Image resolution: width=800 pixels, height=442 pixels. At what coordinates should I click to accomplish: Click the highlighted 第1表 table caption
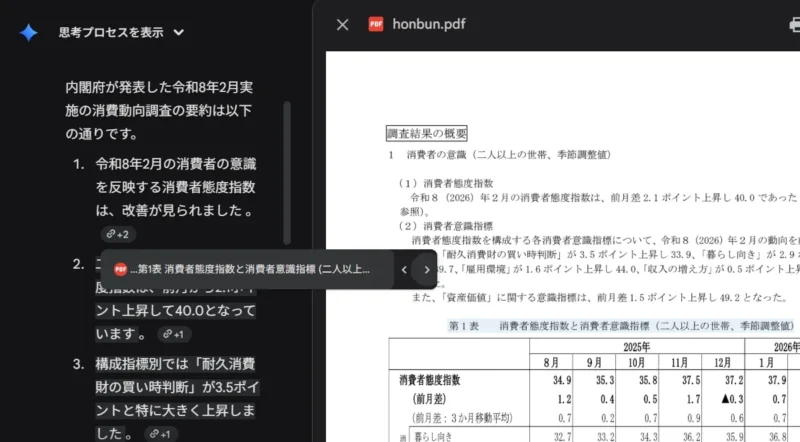tap(621, 326)
